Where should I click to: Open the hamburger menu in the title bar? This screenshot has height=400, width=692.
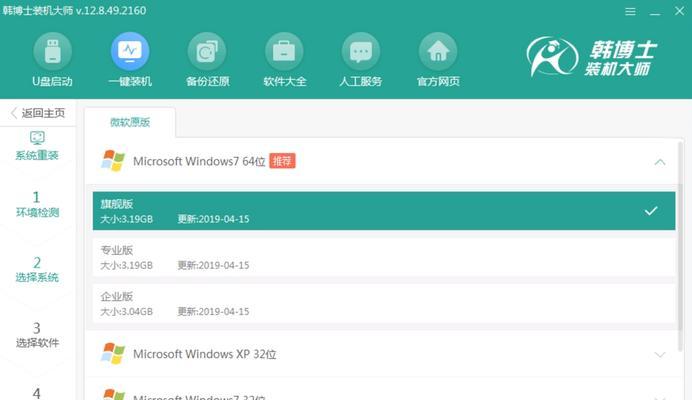pyautogui.click(x=630, y=12)
